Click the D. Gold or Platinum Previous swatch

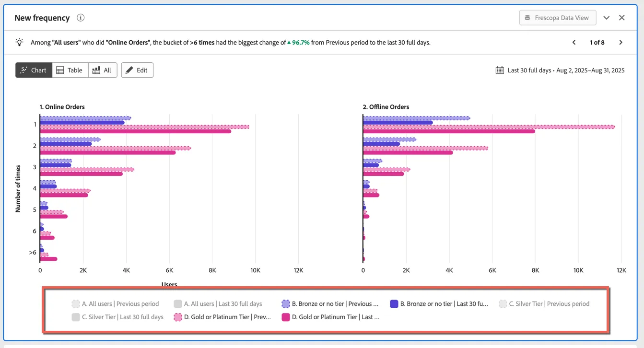(178, 317)
